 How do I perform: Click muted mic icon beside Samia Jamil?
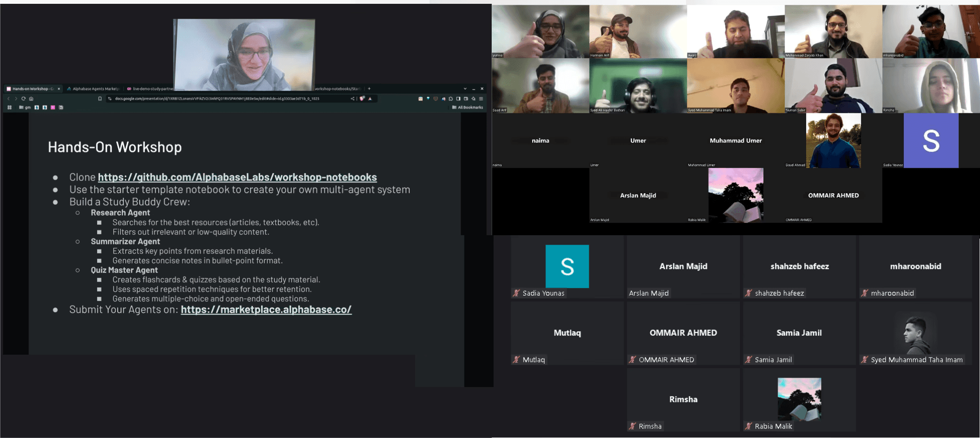point(749,360)
